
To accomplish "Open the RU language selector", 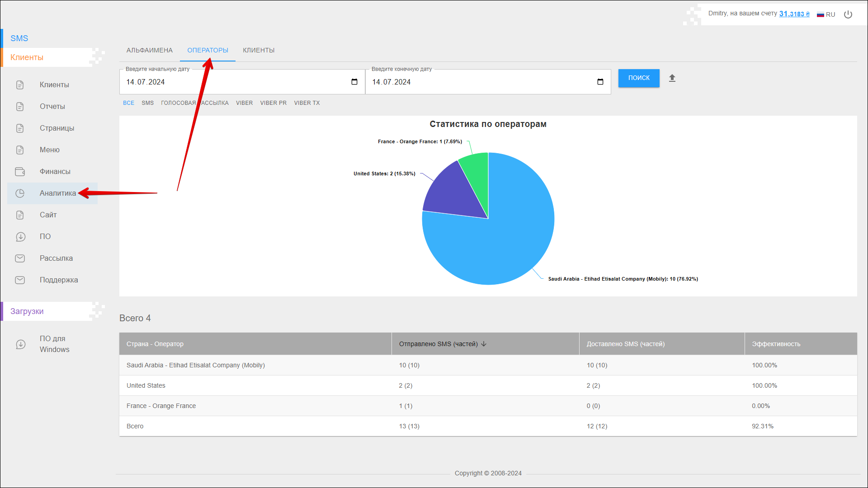I will click(x=826, y=14).
